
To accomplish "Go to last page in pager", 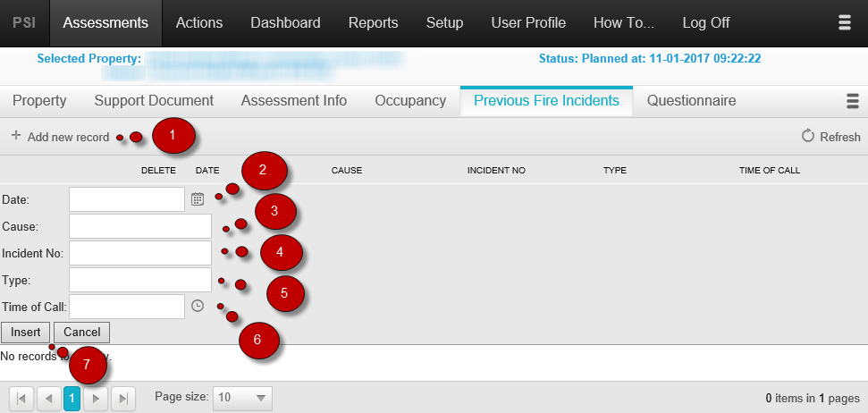I will [122, 398].
